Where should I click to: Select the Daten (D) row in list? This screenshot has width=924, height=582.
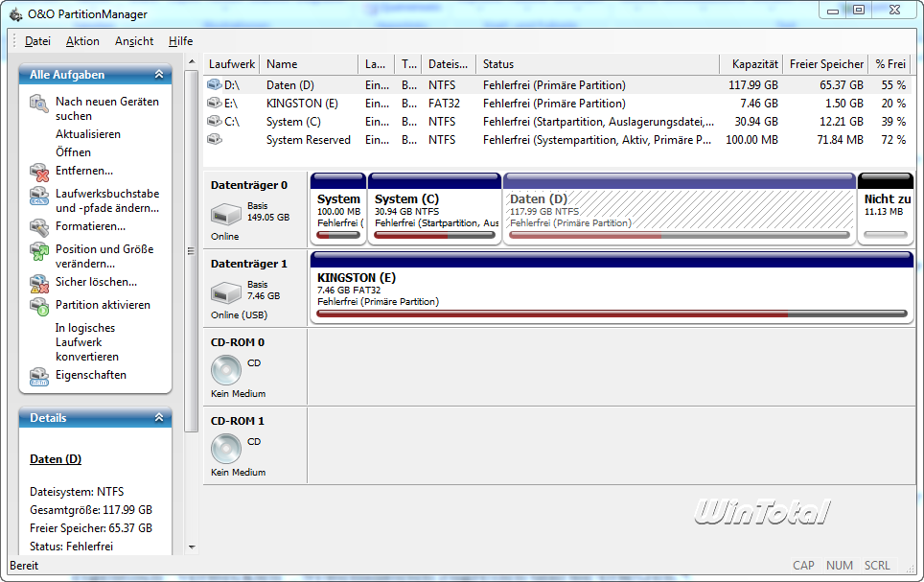[x=558, y=85]
